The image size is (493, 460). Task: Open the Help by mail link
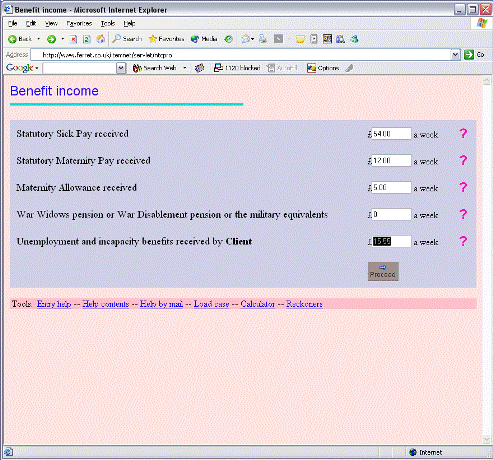click(161, 304)
